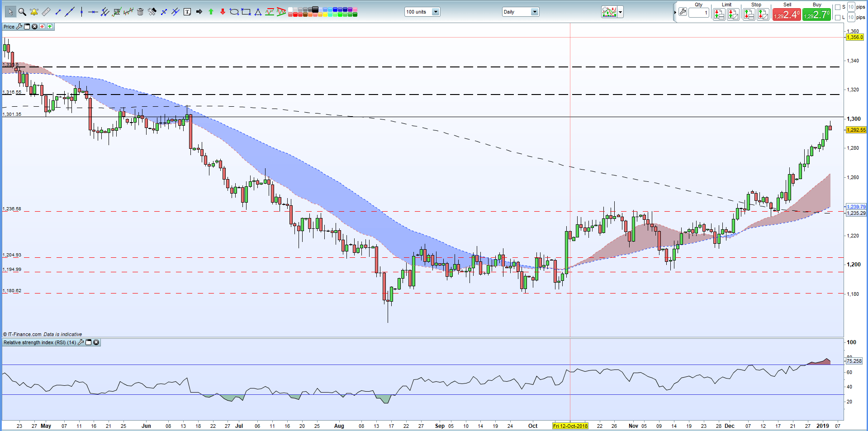Select the regression channel tool

(x=128, y=12)
